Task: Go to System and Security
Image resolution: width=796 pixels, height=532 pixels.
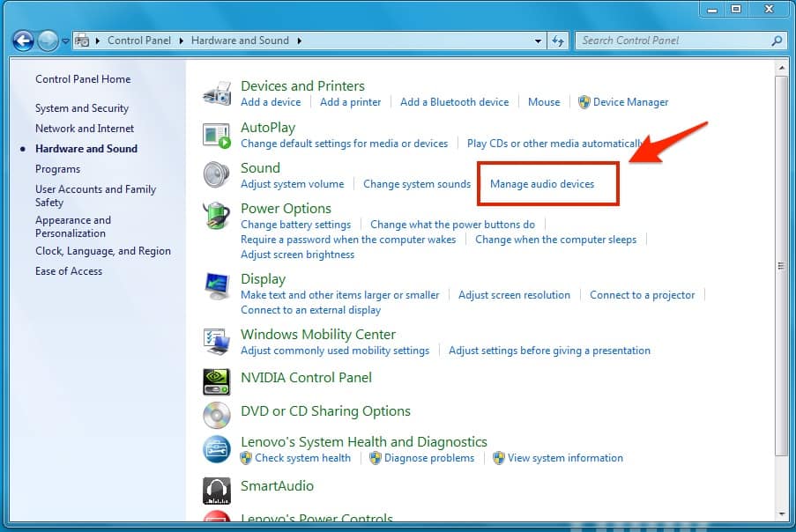Action: [x=82, y=108]
